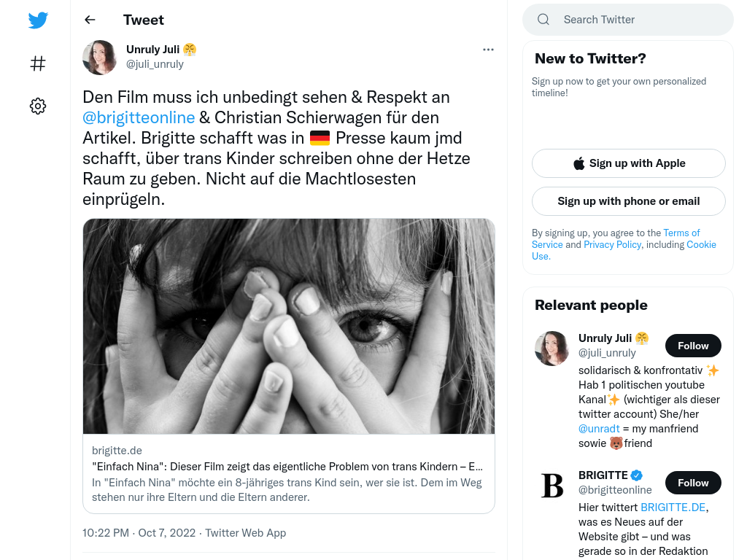Open the Privacy Policy link
747x560 pixels.
tap(612, 244)
